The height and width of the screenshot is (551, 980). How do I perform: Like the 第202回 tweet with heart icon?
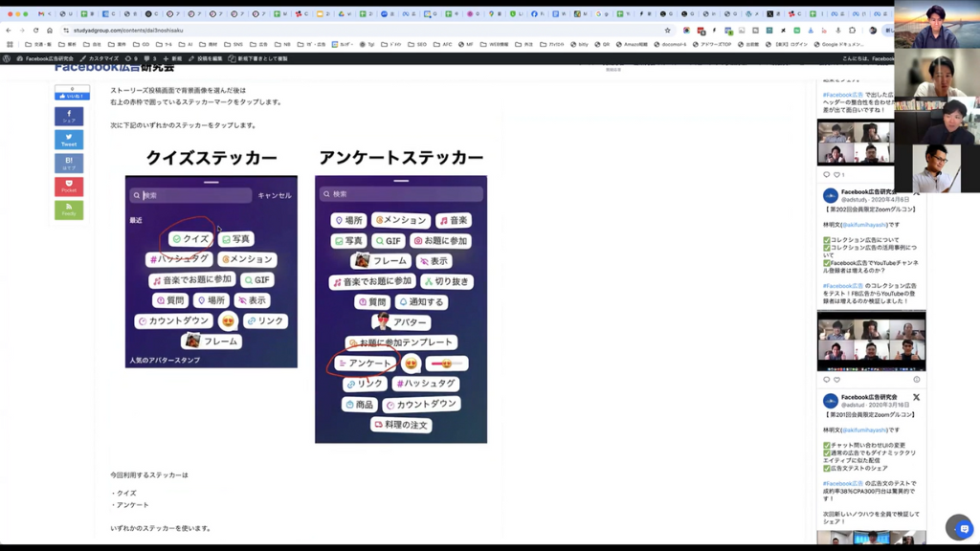(x=836, y=379)
